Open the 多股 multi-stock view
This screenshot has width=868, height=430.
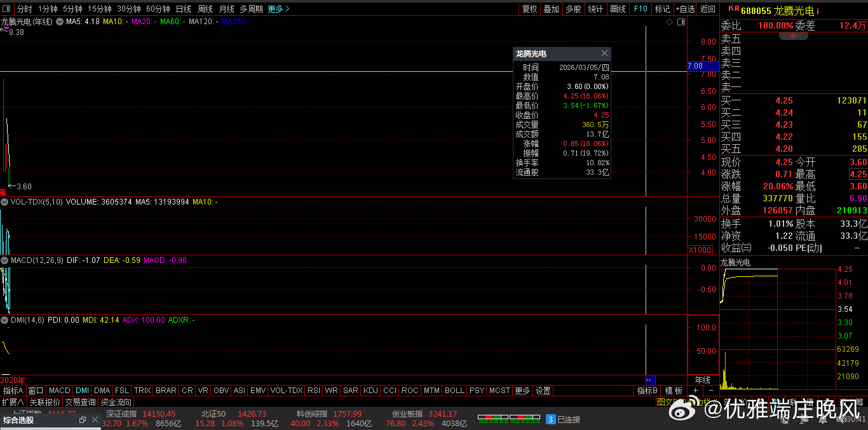(x=573, y=9)
